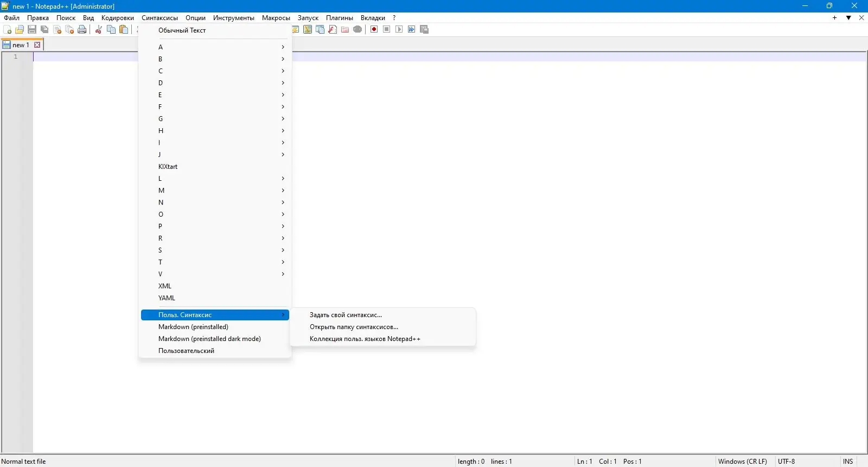This screenshot has width=868, height=467.
Task: Play the recorded macro icon
Action: tap(399, 29)
